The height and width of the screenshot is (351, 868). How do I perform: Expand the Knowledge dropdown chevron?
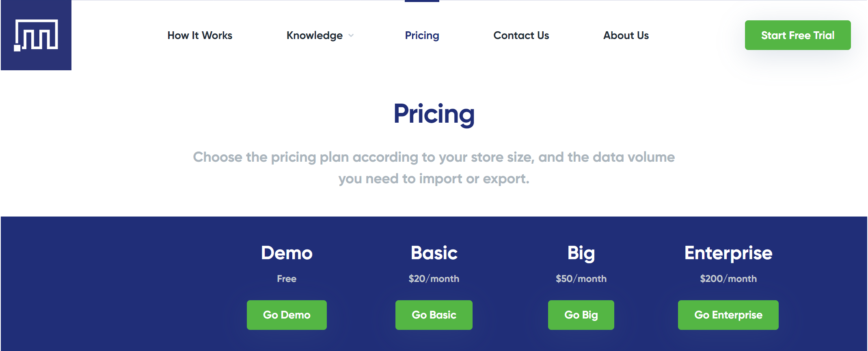tap(351, 35)
